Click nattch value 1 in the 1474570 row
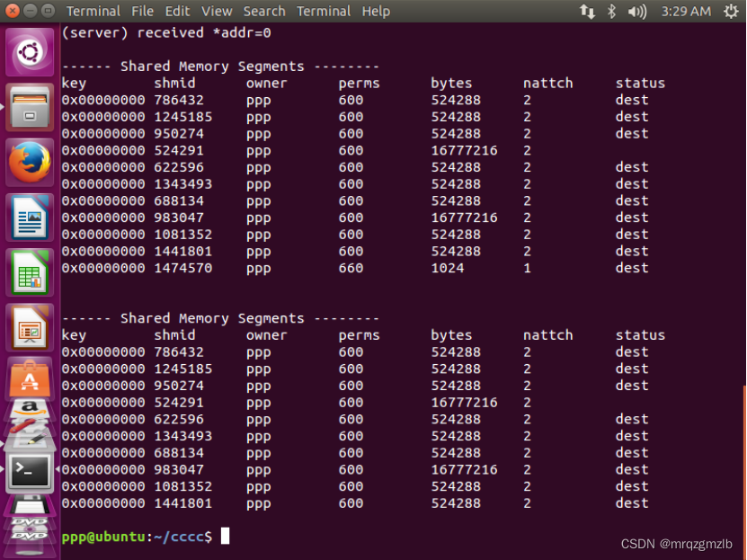 pyautogui.click(x=527, y=268)
